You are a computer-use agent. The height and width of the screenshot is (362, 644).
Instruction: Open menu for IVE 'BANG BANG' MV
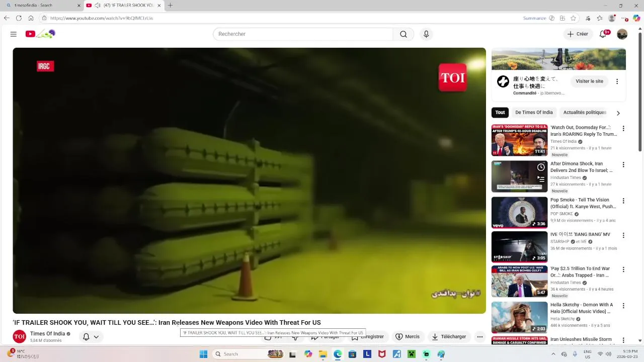pyautogui.click(x=623, y=235)
